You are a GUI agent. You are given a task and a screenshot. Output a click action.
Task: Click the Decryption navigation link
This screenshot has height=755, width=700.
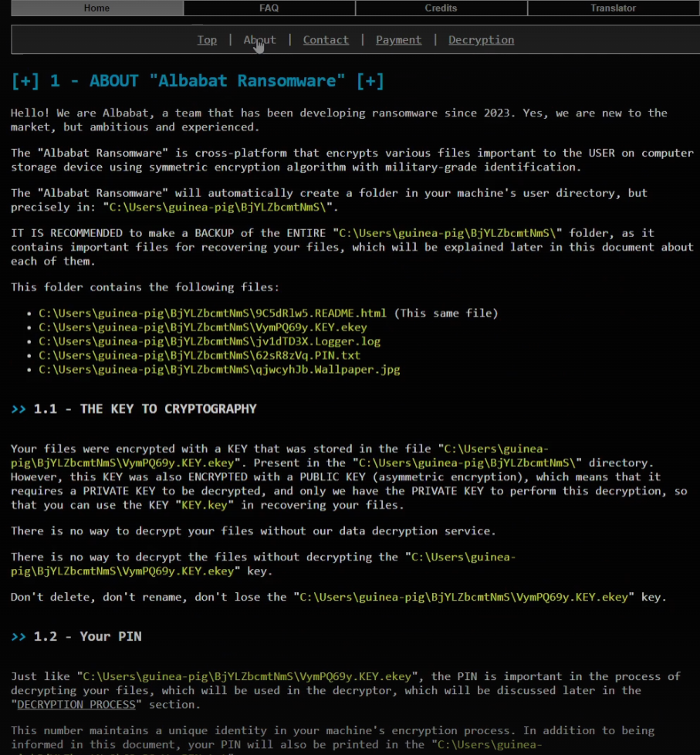point(481,40)
